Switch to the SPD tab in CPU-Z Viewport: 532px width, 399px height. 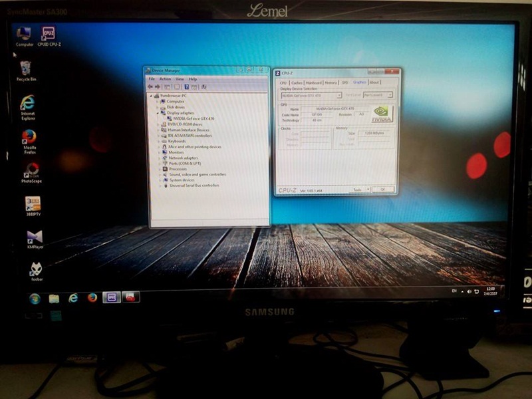(344, 82)
